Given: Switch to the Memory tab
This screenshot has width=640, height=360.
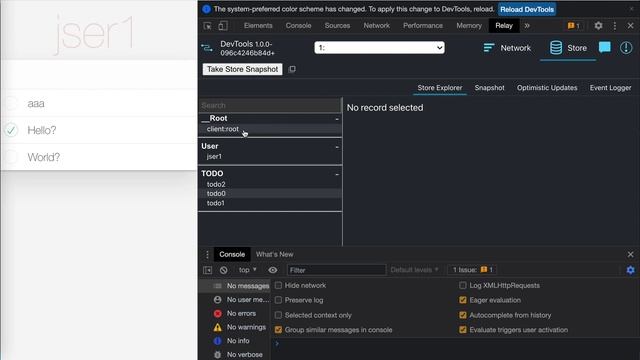Looking at the screenshot, I should point(469,26).
